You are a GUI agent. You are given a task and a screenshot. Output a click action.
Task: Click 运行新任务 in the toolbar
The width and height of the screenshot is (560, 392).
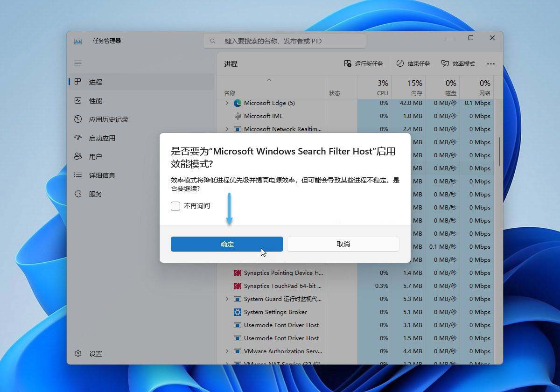[x=364, y=63]
